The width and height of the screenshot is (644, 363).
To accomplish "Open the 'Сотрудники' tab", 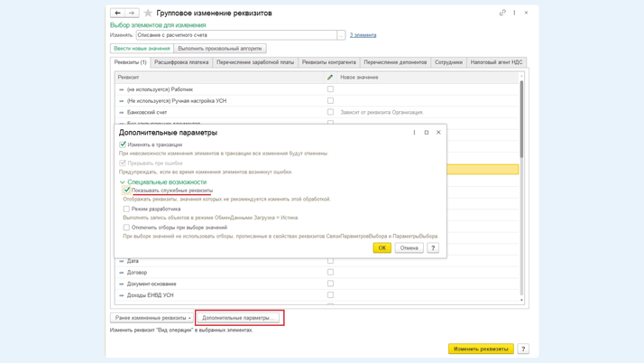I will [x=448, y=62].
